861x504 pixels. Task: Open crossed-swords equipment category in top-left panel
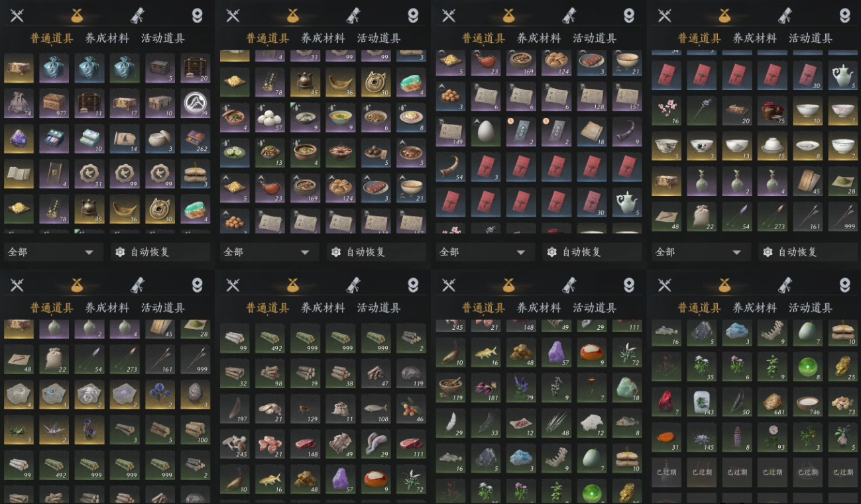17,15
